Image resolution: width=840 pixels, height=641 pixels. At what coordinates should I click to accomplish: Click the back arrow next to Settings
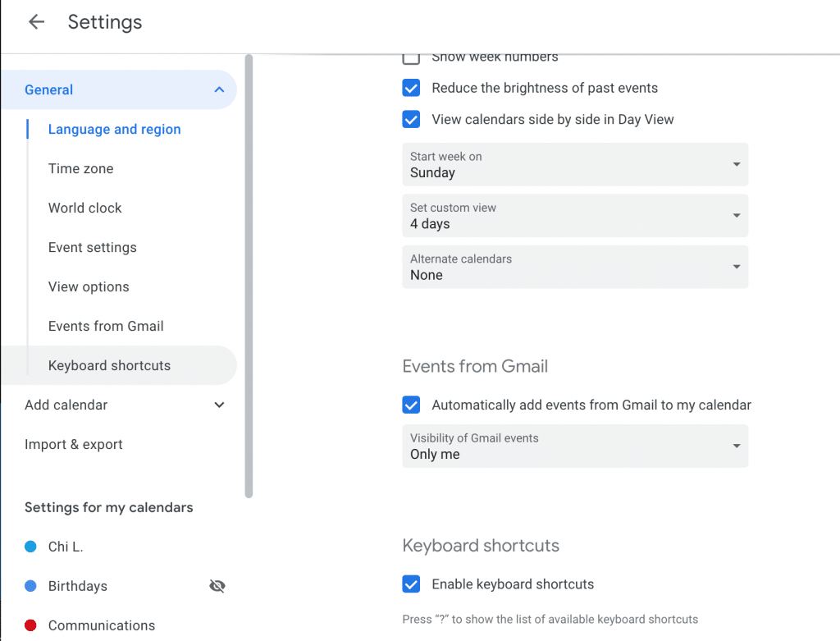click(36, 22)
